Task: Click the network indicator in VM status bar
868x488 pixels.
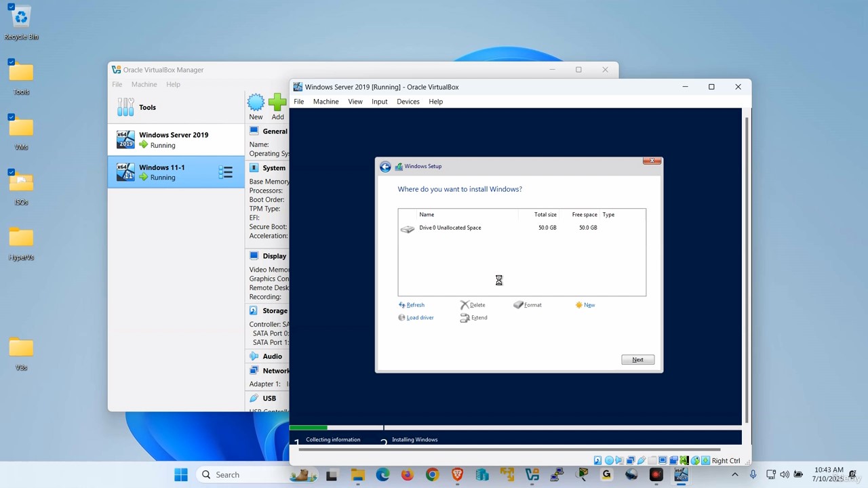Action: [x=631, y=460]
